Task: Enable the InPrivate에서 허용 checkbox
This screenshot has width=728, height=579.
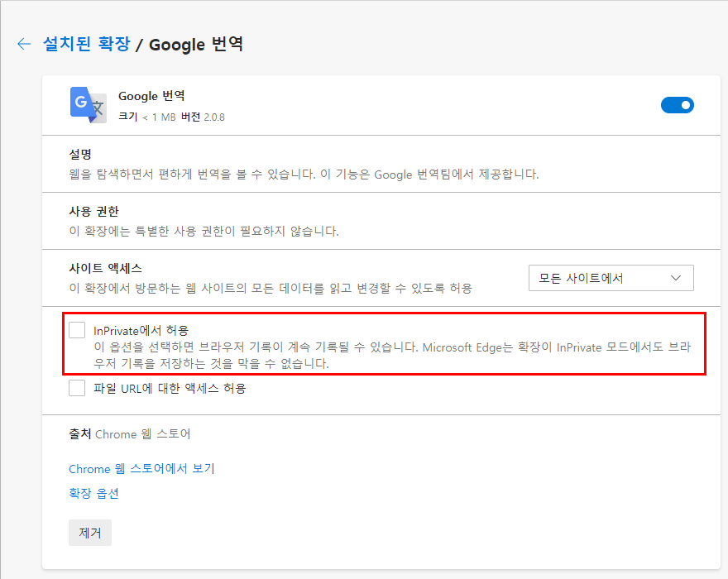Action: pyautogui.click(x=77, y=330)
